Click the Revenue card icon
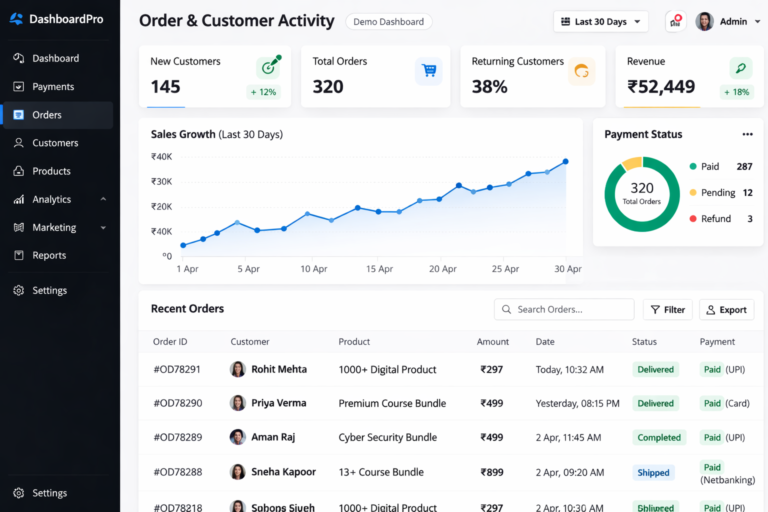 (x=737, y=68)
